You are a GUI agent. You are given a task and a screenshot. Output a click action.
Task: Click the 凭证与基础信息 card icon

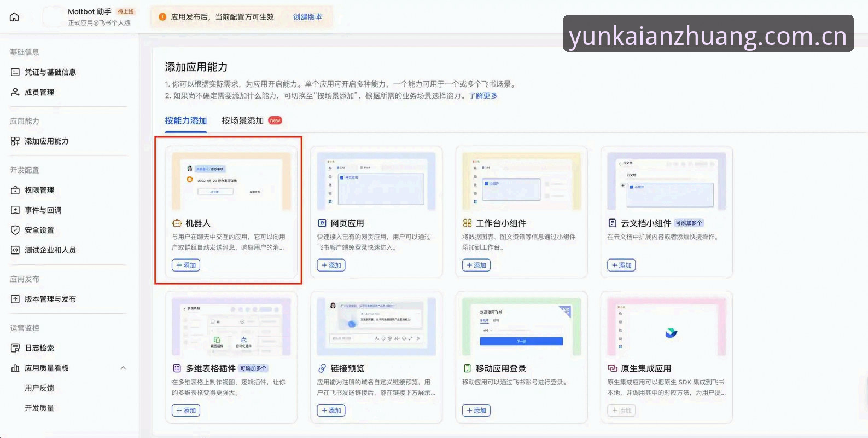(x=15, y=72)
